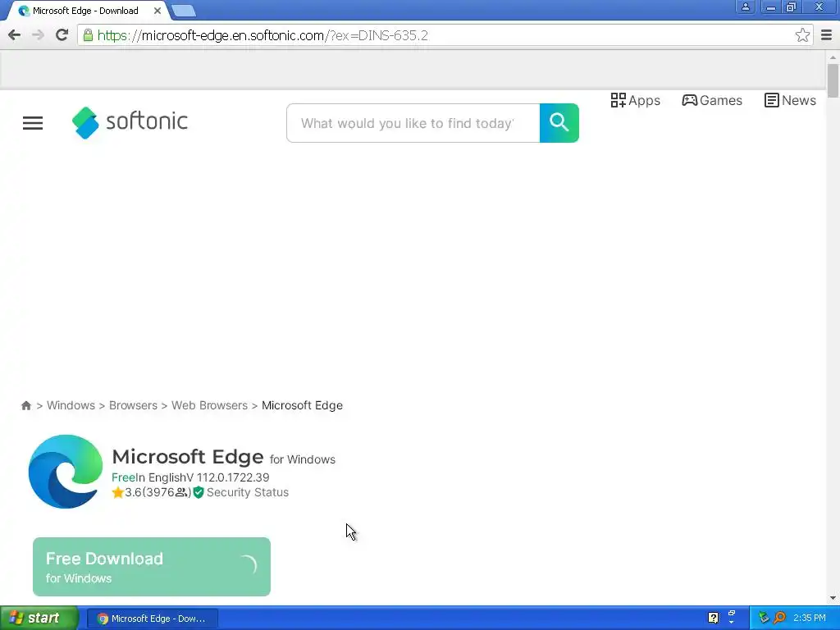Image resolution: width=840 pixels, height=630 pixels.
Task: Click the Security Status label
Action: [248, 492]
